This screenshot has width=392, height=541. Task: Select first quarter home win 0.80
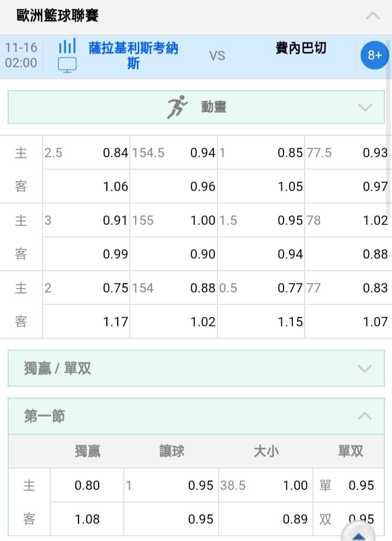(87, 485)
